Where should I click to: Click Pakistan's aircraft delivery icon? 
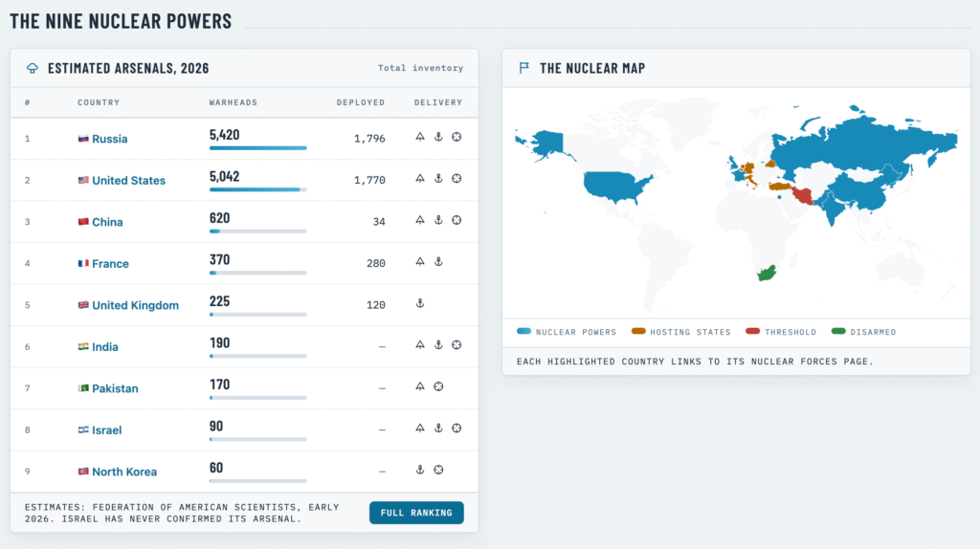coord(420,386)
